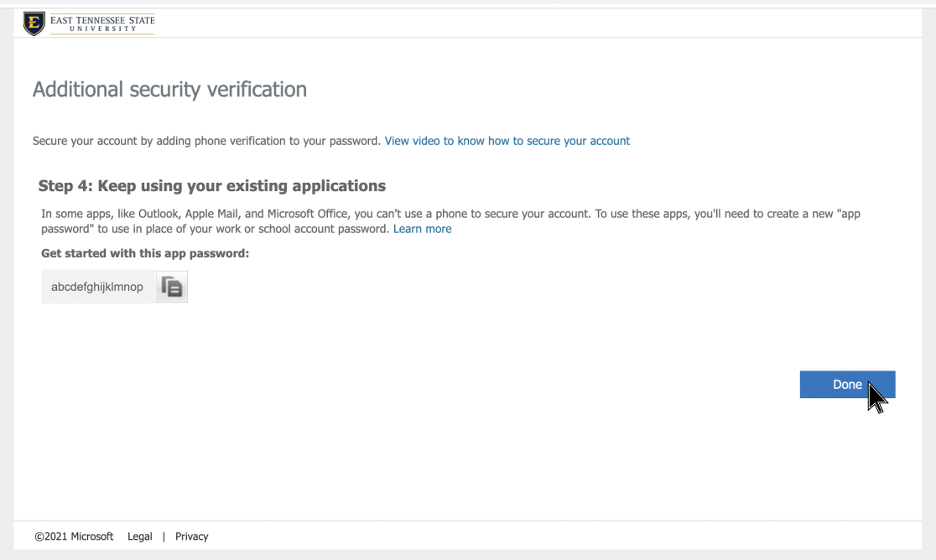Click the abcdefghijklmnop app password field
This screenshot has width=936, height=560.
click(97, 287)
